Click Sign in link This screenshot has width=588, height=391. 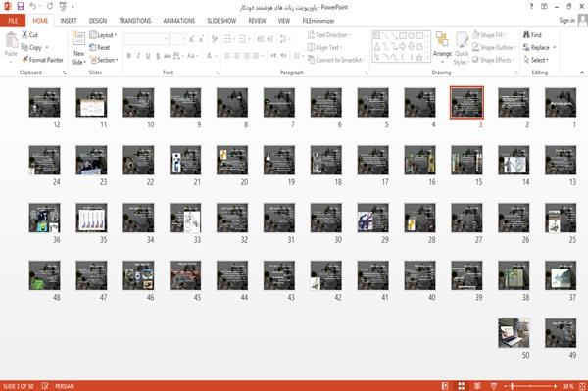(566, 21)
